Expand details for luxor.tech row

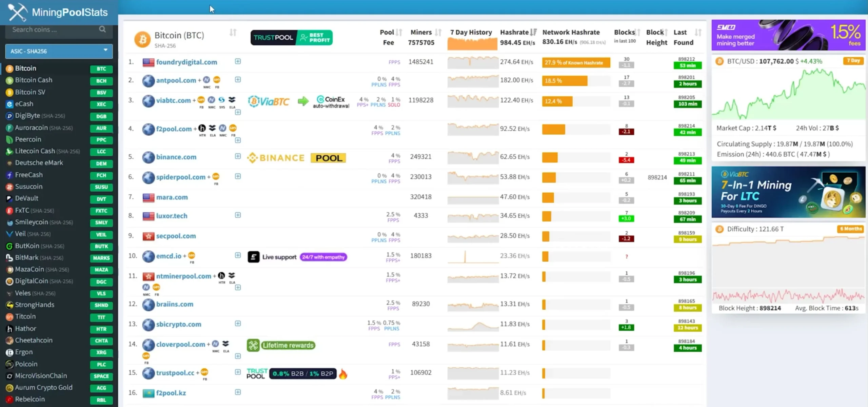pos(238,215)
